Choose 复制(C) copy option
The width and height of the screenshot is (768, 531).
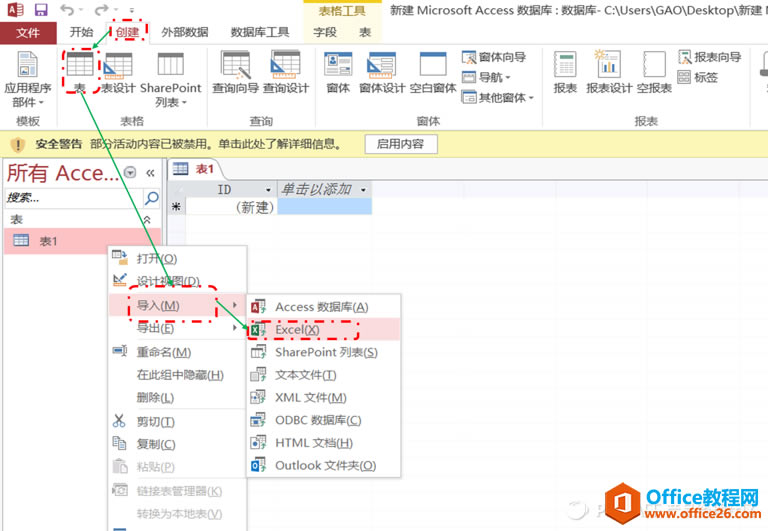coord(177,444)
